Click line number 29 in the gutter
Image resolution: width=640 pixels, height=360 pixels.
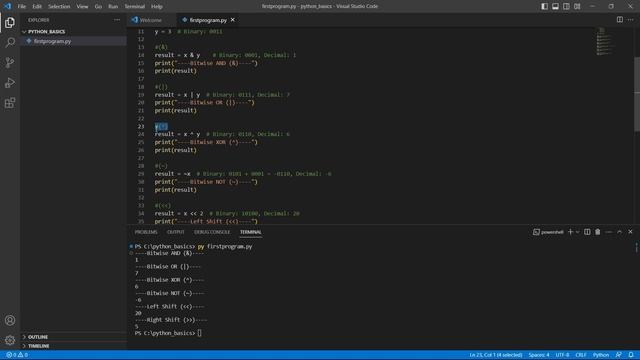141,174
